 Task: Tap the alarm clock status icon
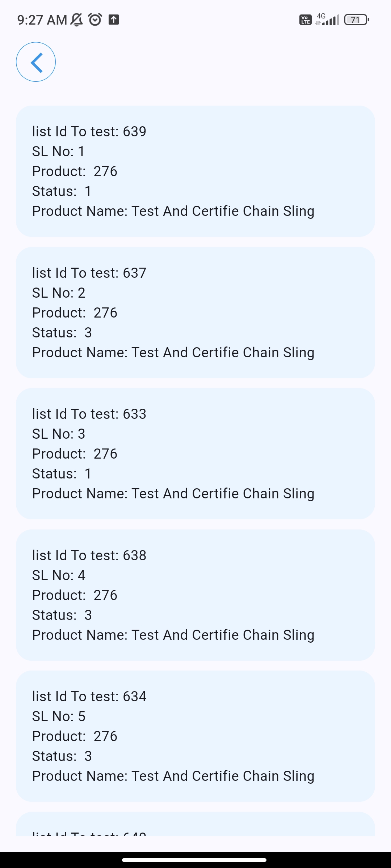click(95, 20)
